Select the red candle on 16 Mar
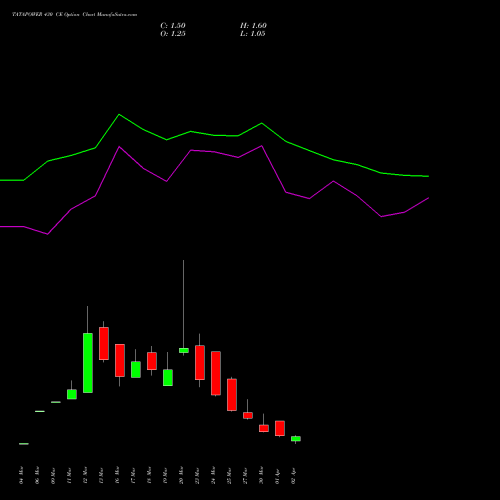The height and width of the screenshot is (500, 500). click(120, 360)
